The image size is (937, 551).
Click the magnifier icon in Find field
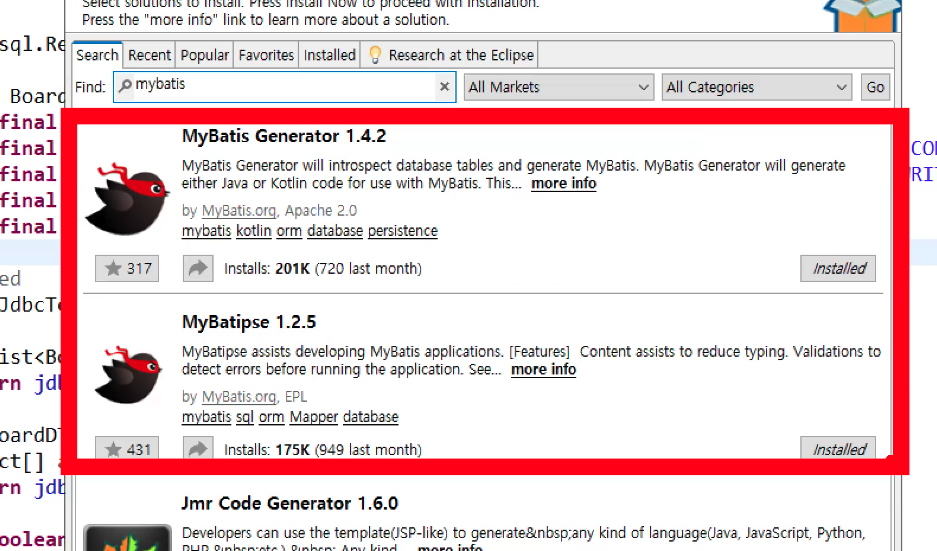(x=125, y=85)
